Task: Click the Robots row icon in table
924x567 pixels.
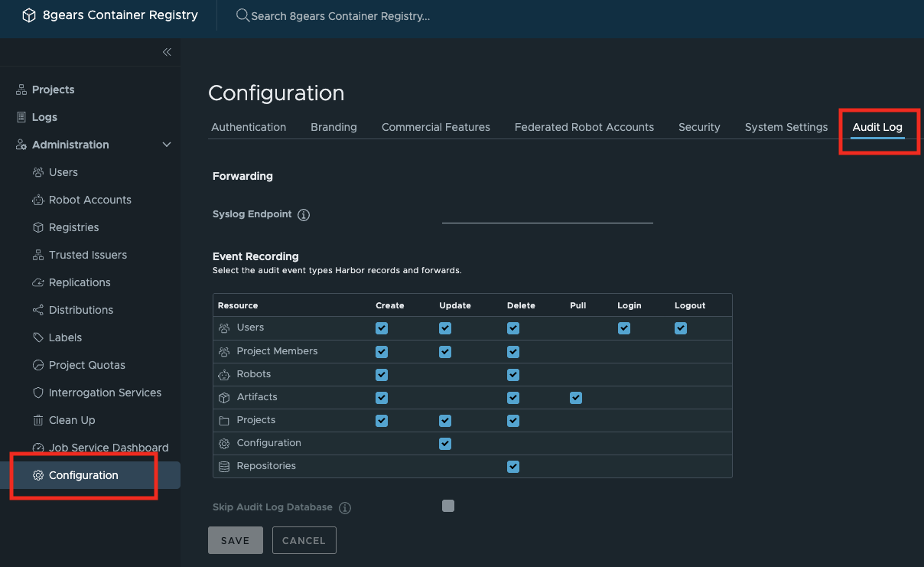Action: point(224,374)
